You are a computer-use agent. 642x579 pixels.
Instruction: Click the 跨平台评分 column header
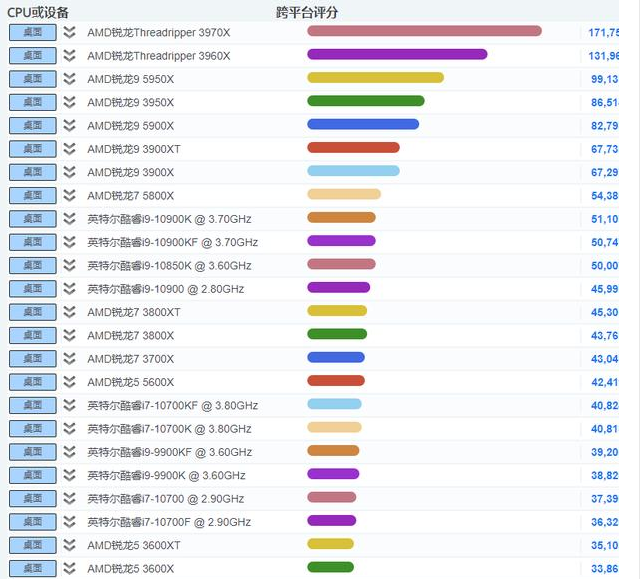tap(306, 12)
